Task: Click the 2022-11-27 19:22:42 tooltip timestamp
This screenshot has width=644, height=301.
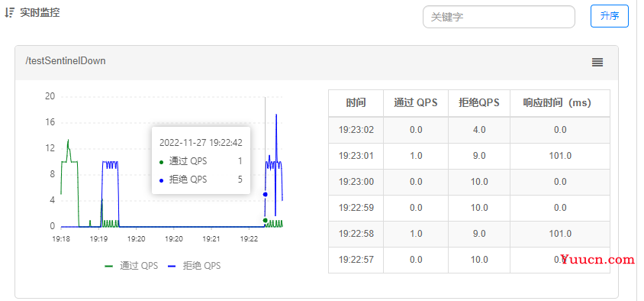Action: click(201, 143)
